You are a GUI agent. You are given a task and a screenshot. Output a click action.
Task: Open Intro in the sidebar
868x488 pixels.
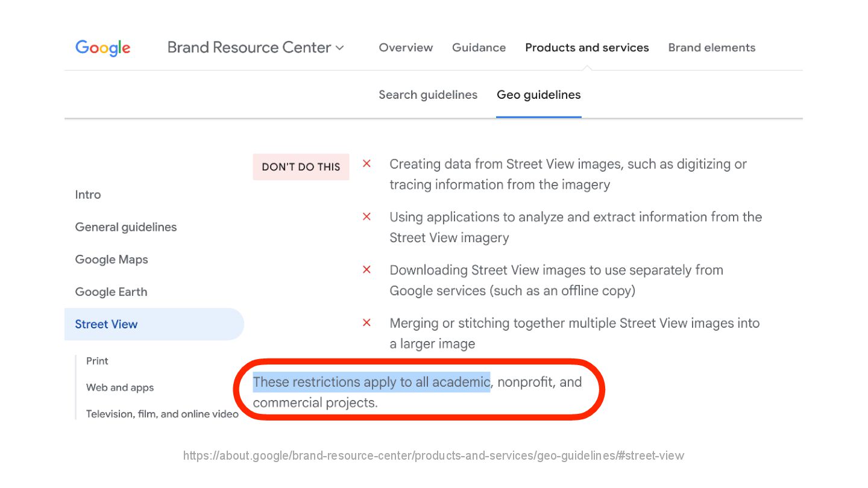click(88, 195)
